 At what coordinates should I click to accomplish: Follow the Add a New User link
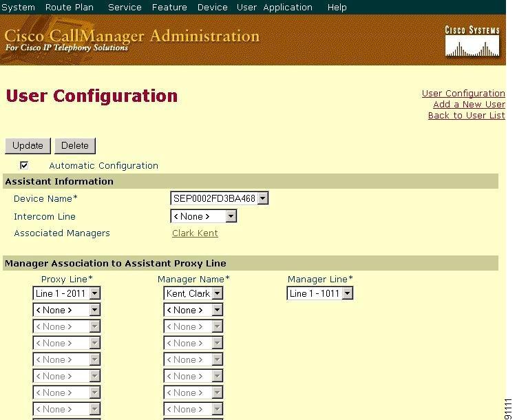pyautogui.click(x=469, y=104)
